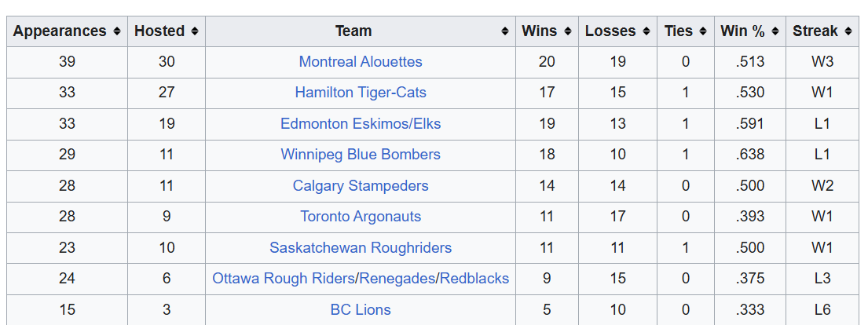Click sort arrows in Appearances column header

117,31
